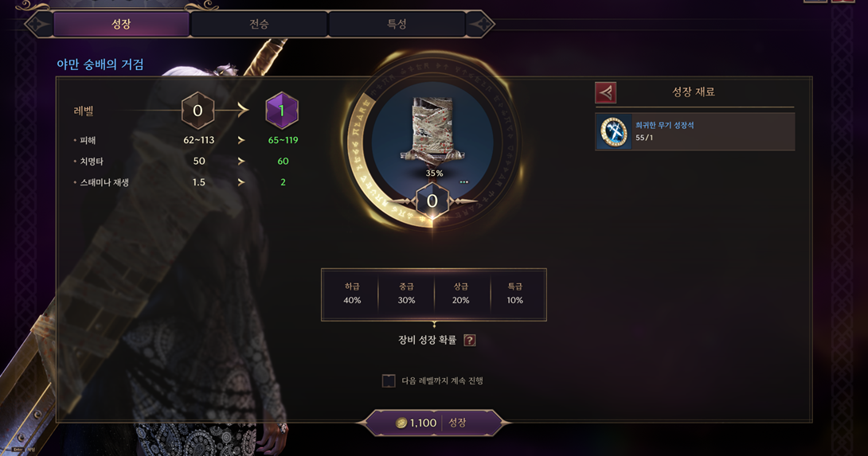Click the 1,100 성장 button
Viewport: 868px width, 456px height.
(x=433, y=423)
